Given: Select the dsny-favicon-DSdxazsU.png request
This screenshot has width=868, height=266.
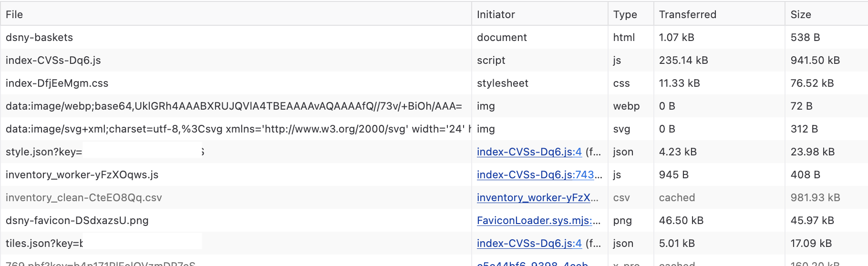Looking at the screenshot, I should click(77, 220).
